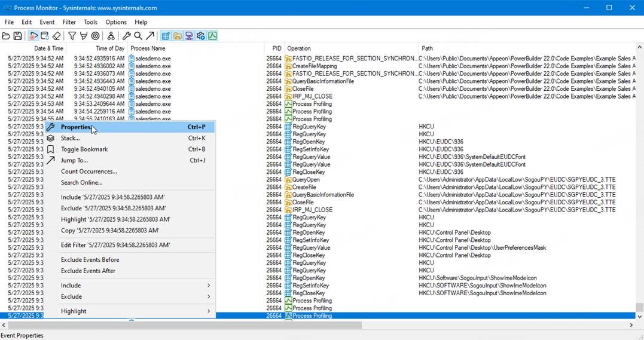Image resolution: width=644 pixels, height=340 pixels.
Task: Toggle Show Network Activity
Action: 189,36
